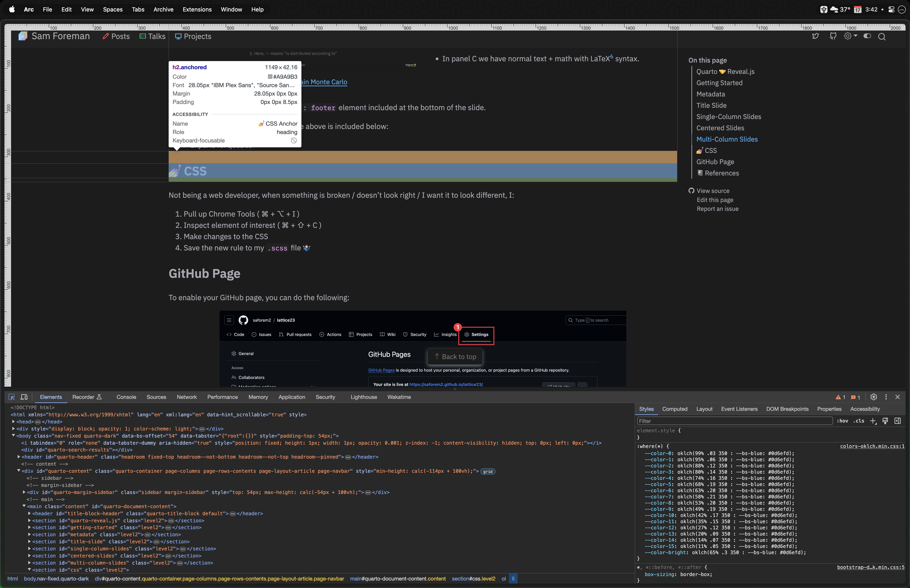This screenshot has width=910, height=588.
Task: Activate the DevTools element inspector picker icon
Action: pos(12,397)
